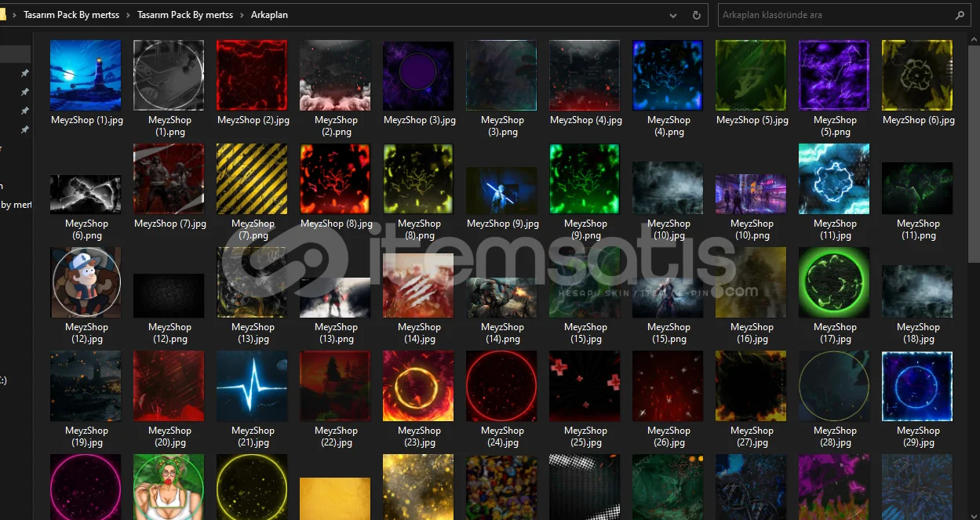Select fire ring thumbnail MeyzShop (23).jpg

[x=418, y=386]
